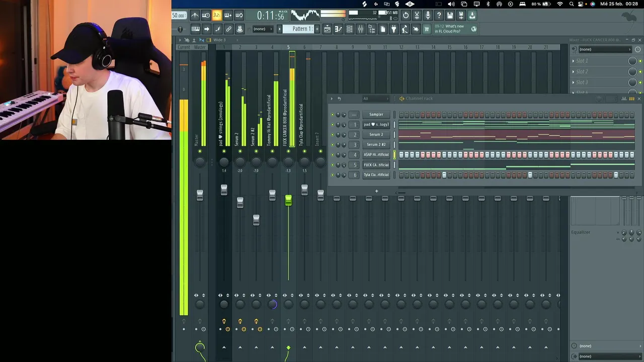Open the Tyla Cla..rtificial channel button
This screenshot has width=644, height=362.
[376, 175]
